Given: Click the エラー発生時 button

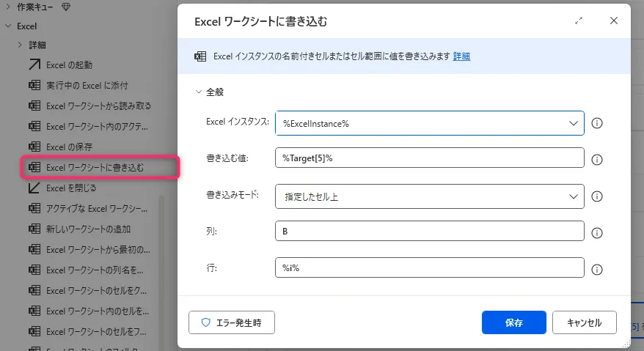Looking at the screenshot, I should click(231, 322).
